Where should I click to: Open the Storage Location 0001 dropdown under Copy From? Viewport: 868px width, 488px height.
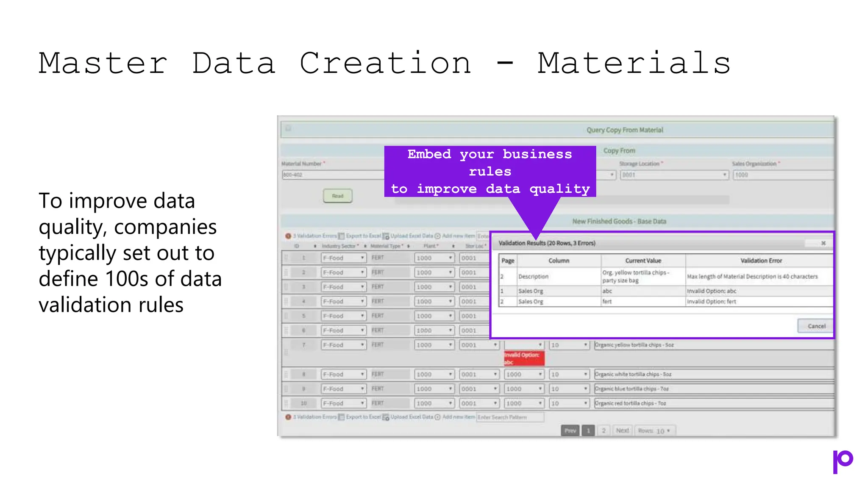coord(674,175)
